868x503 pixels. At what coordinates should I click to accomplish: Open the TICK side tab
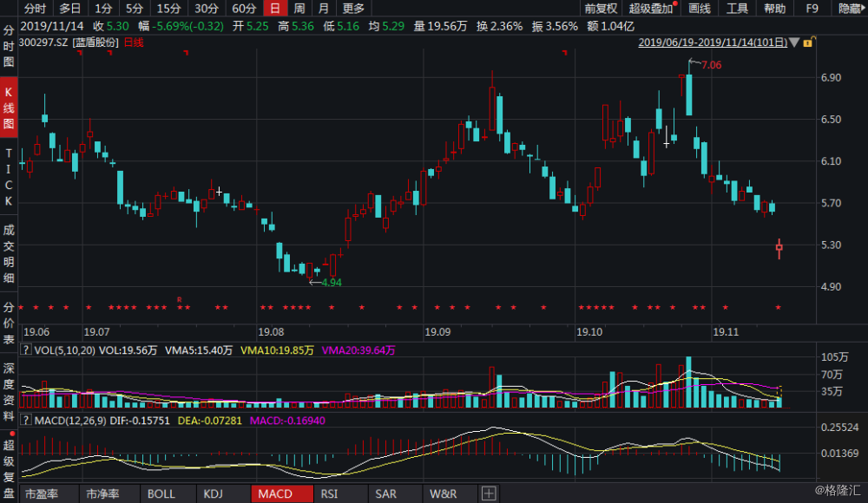(x=9, y=177)
